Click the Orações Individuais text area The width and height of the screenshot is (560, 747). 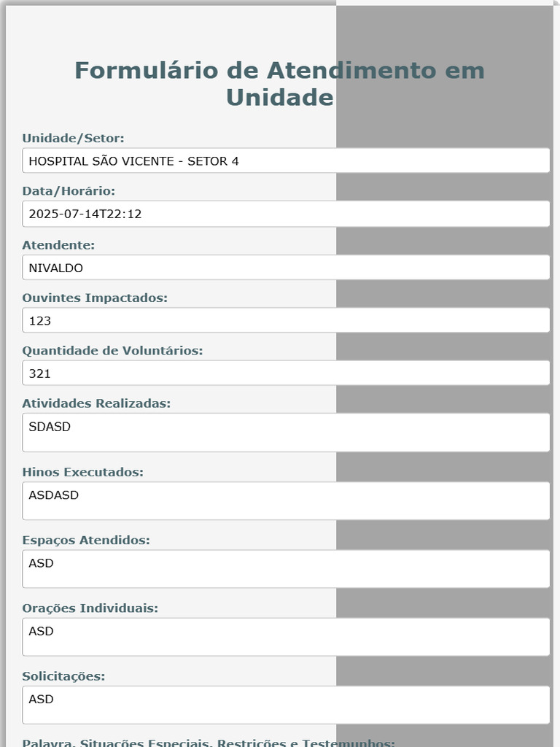coord(286,637)
